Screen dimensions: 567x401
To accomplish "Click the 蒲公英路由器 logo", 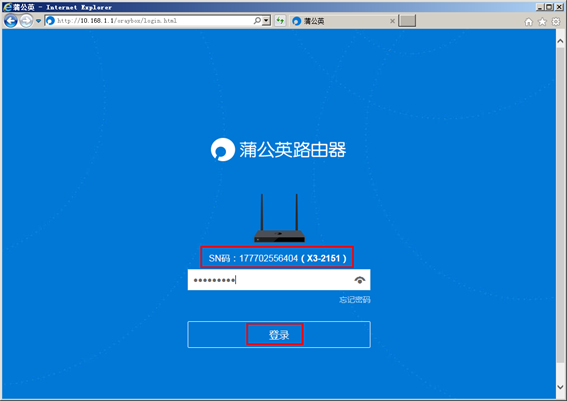I will 278,149.
